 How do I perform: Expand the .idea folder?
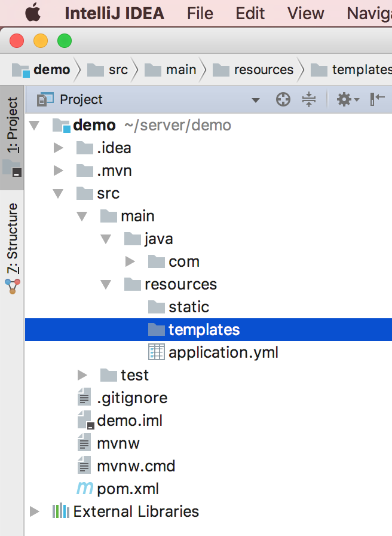tap(58, 148)
